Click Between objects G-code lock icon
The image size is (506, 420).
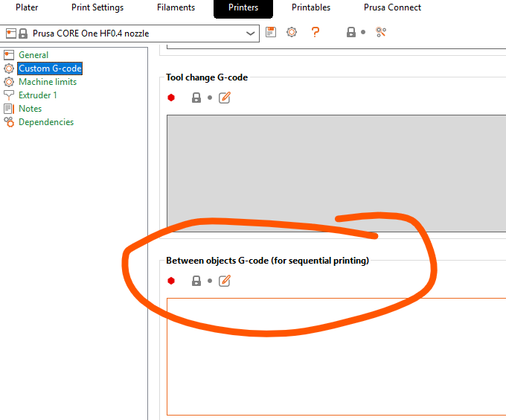[x=196, y=281]
